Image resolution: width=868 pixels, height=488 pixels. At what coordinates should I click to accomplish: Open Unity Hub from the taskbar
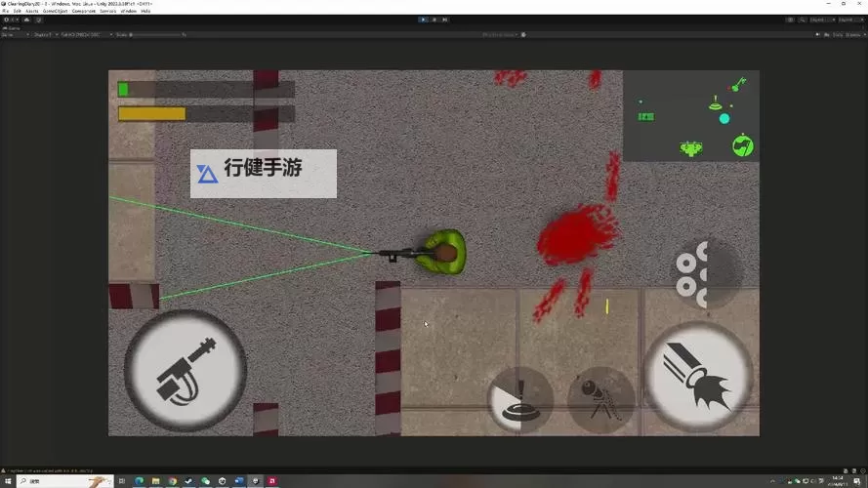222,481
